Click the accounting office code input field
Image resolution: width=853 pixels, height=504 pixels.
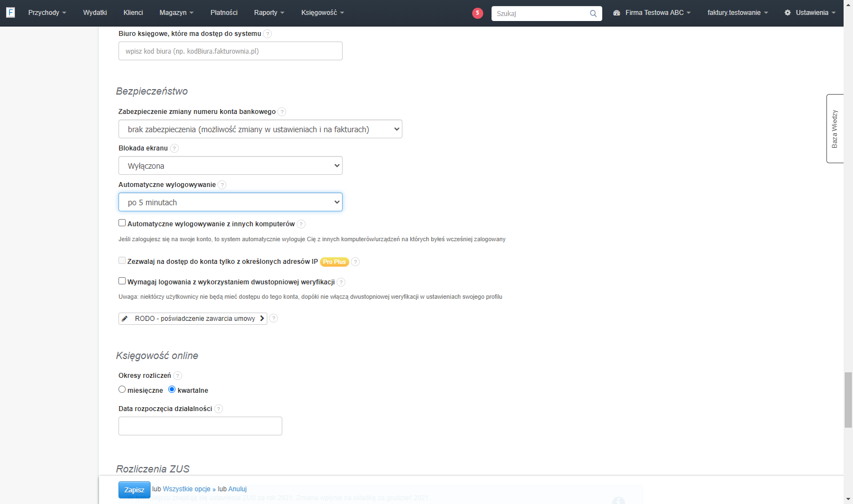230,51
